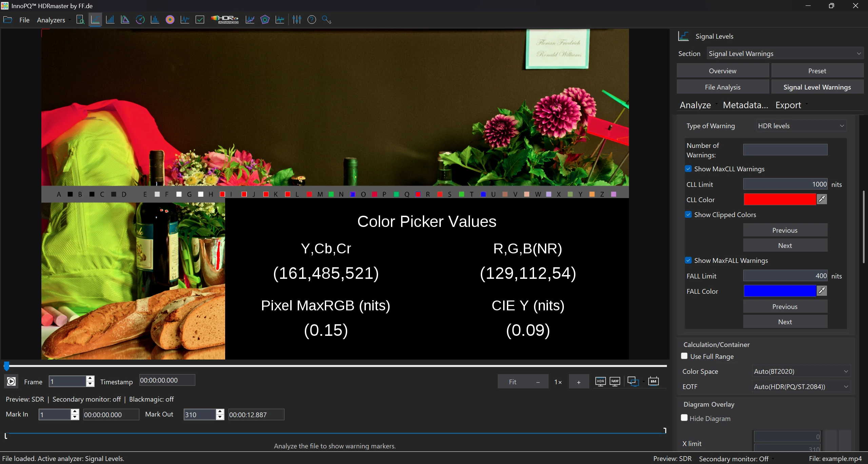Click the key license icon
This screenshot has height=464, width=868.
coord(327,20)
